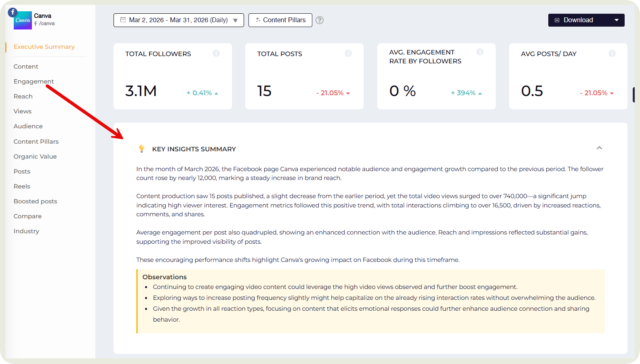Click the + 0.41% followers change indicator
Image resolution: width=640 pixels, height=364 pixels.
[x=202, y=93]
